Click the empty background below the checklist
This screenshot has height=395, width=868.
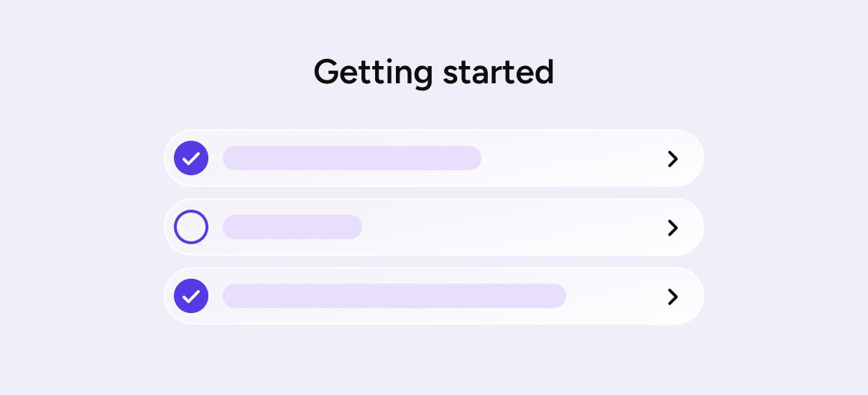[434, 359]
